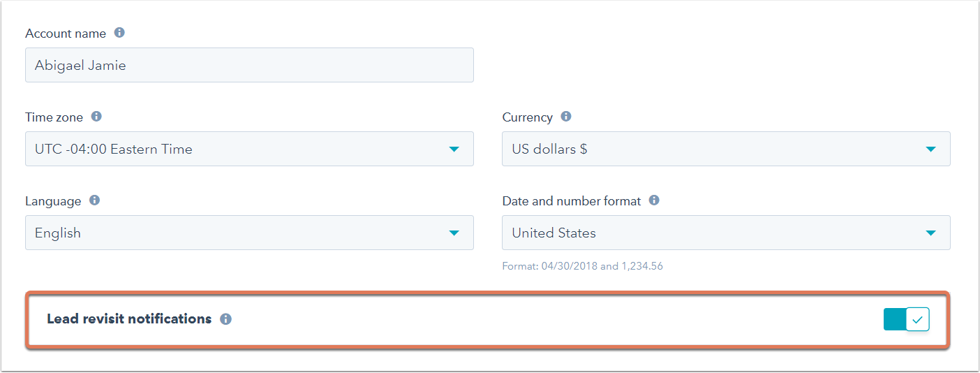Open Date and number format dropdown
The width and height of the screenshot is (980, 373).
point(726,233)
